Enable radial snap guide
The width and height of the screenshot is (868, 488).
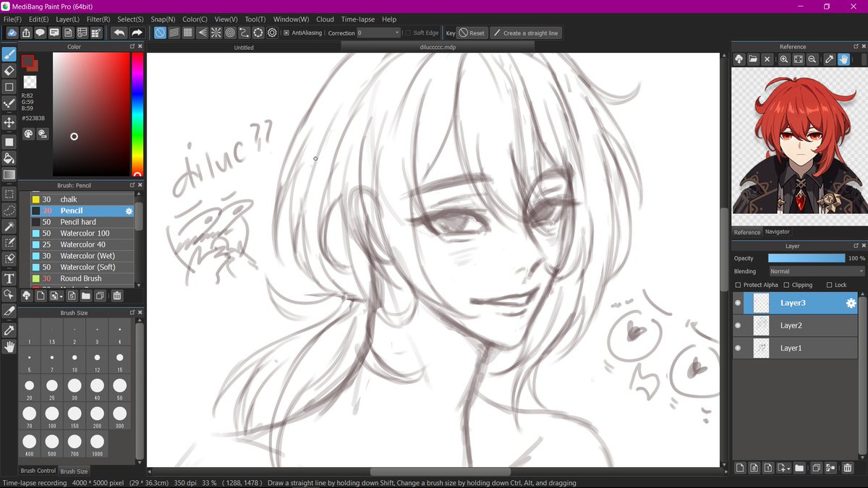[x=216, y=33]
